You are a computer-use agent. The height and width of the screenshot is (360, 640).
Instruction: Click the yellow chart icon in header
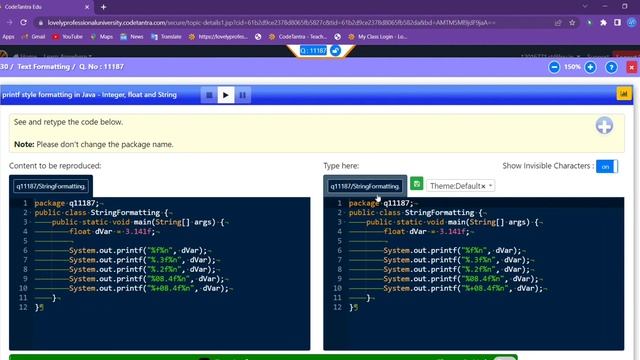[x=624, y=94]
